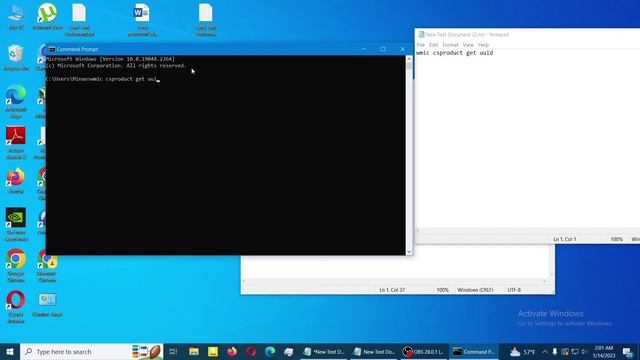Open the Format menu in Notepad
Screen dimensions: 640x360
tap(450, 44)
